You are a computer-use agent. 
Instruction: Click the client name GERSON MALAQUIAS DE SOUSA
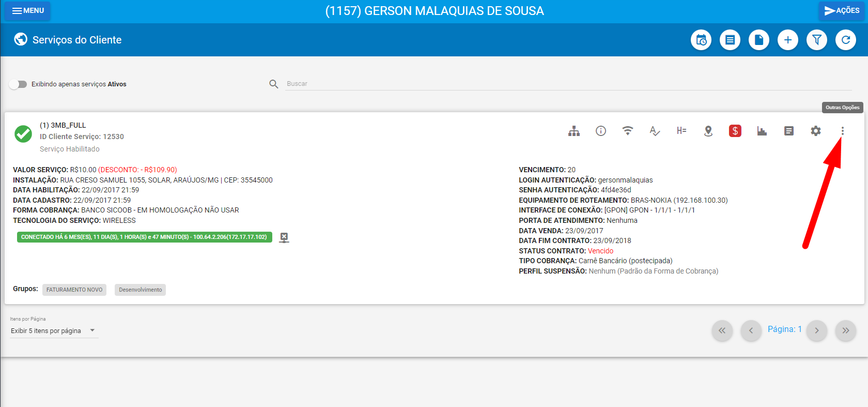454,11
